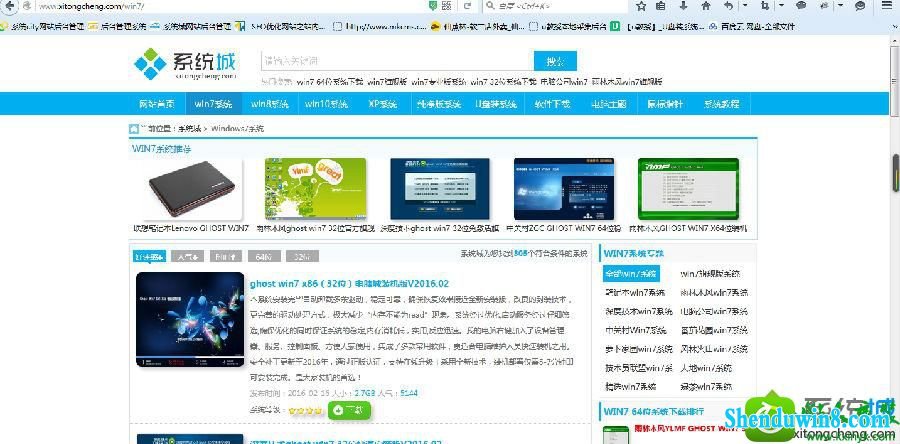This screenshot has width=900, height=444.
Task: Open the win7系统 navigation tab
Action: pyautogui.click(x=214, y=104)
